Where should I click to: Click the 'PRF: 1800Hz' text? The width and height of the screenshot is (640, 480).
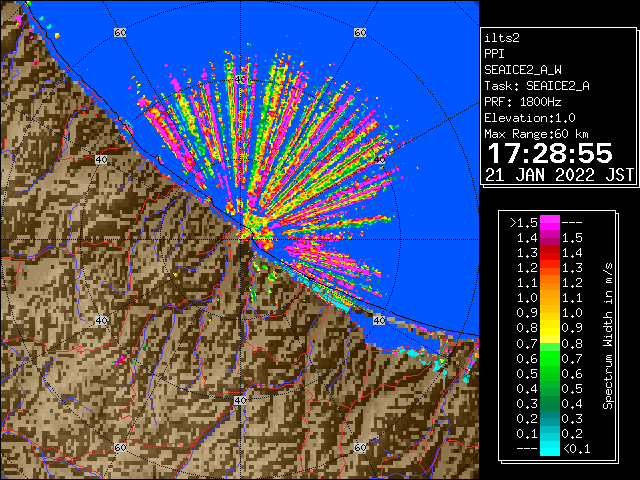point(522,102)
